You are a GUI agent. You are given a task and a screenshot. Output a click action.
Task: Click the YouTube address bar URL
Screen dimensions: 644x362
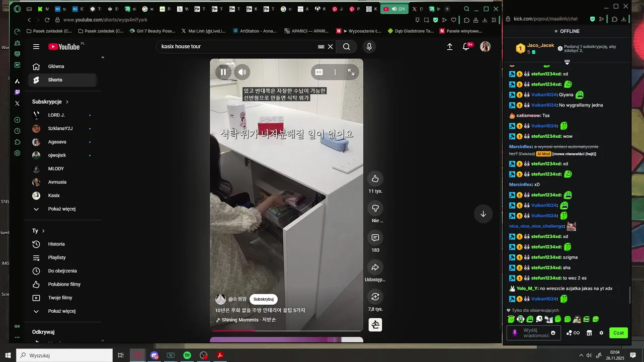tap(105, 20)
